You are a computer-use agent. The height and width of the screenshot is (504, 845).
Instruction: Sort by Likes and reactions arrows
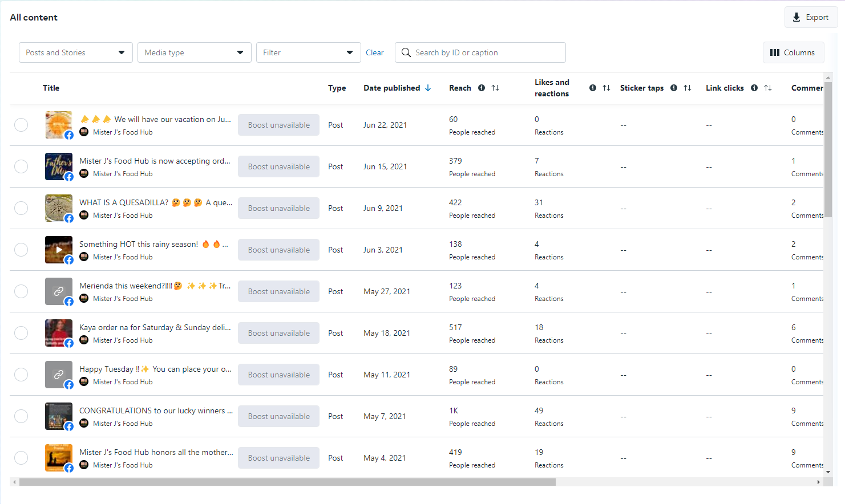pyautogui.click(x=607, y=88)
